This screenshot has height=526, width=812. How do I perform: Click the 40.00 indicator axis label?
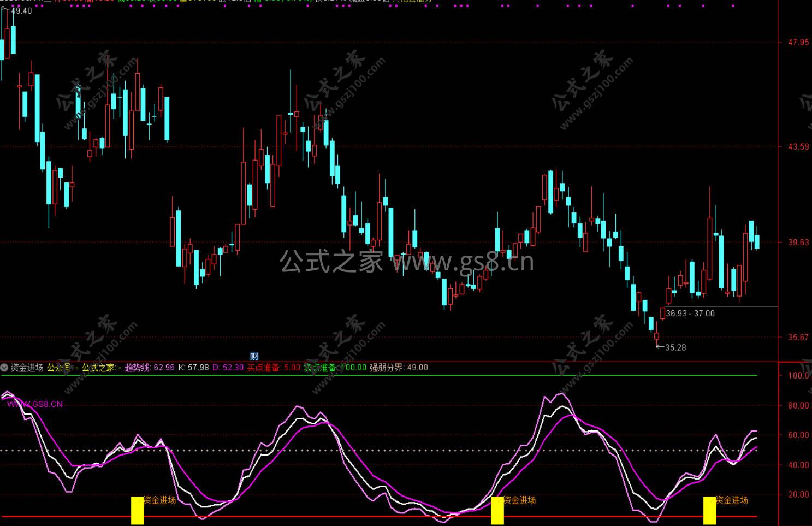point(798,465)
